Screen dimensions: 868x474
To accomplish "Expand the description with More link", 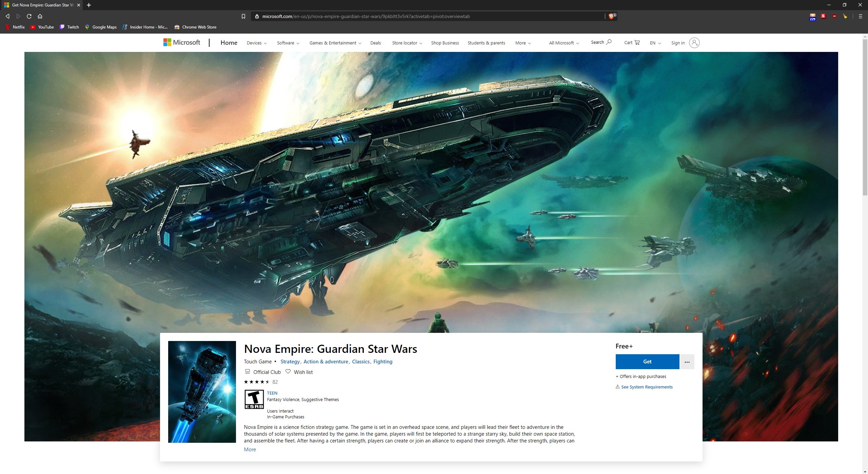I will (250, 450).
